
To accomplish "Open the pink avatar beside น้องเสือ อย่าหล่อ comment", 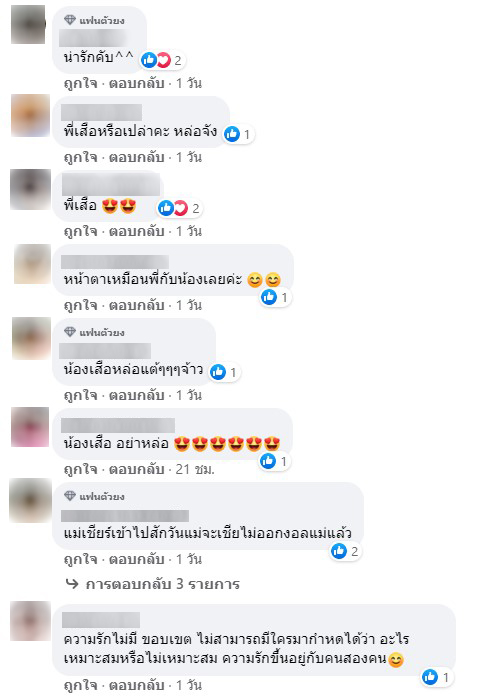I will 30,427.
